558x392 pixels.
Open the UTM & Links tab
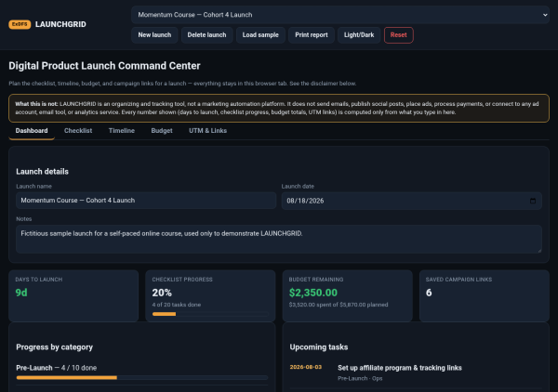pyautogui.click(x=207, y=131)
